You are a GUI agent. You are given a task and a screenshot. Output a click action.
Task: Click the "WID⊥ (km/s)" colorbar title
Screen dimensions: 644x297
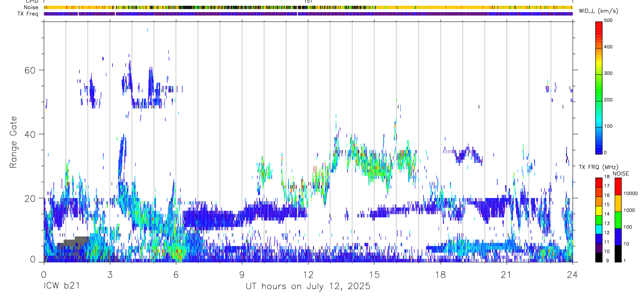click(597, 12)
